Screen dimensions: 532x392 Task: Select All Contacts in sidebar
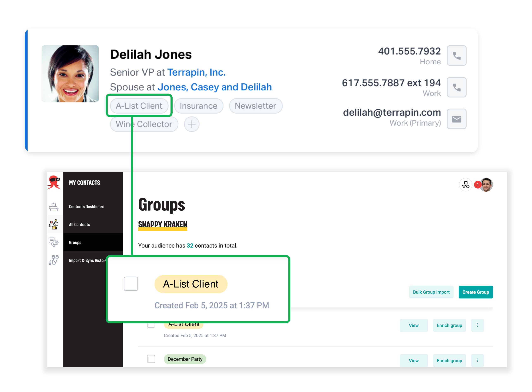pyautogui.click(x=79, y=225)
